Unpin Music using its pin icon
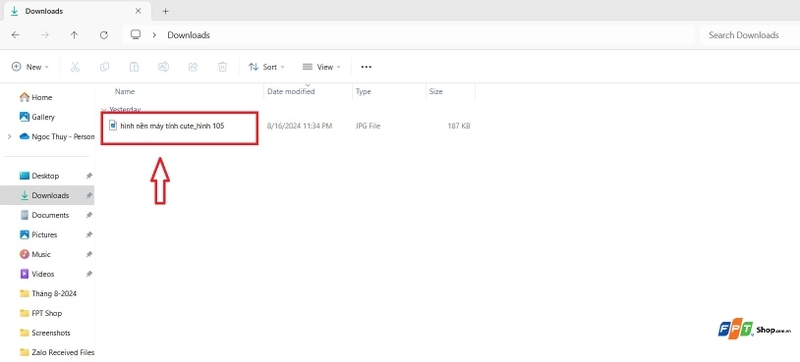The width and height of the screenshot is (800, 362). (x=89, y=254)
